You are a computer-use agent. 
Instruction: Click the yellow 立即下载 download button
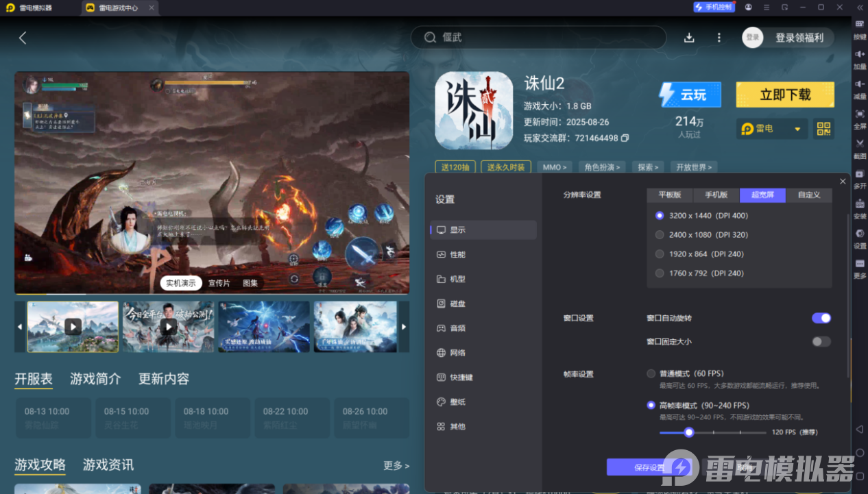click(785, 95)
